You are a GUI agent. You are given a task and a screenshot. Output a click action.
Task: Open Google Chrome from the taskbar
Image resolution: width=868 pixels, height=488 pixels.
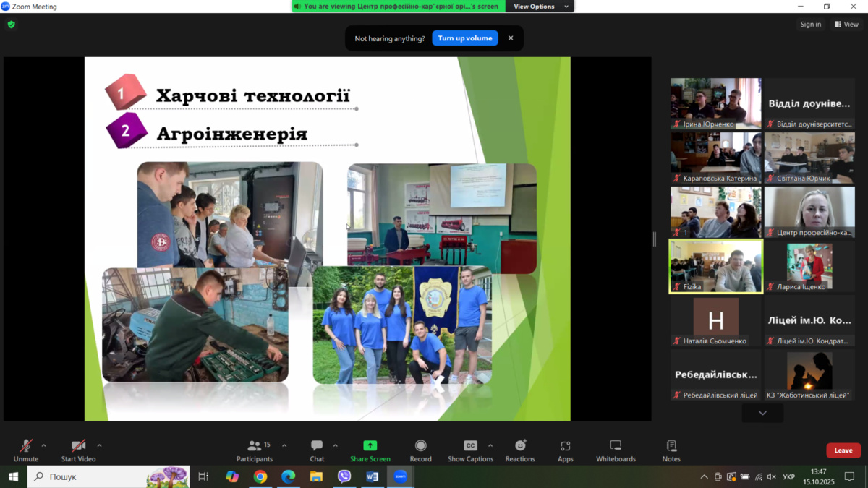[260, 476]
